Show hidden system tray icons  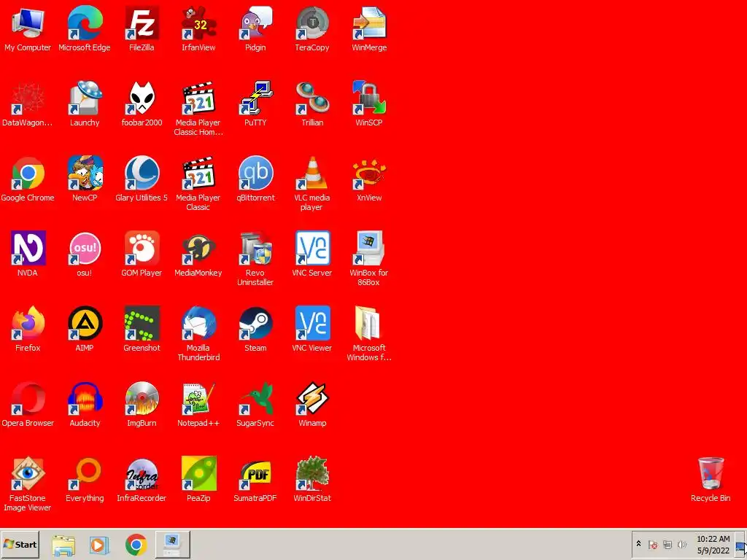tap(639, 544)
